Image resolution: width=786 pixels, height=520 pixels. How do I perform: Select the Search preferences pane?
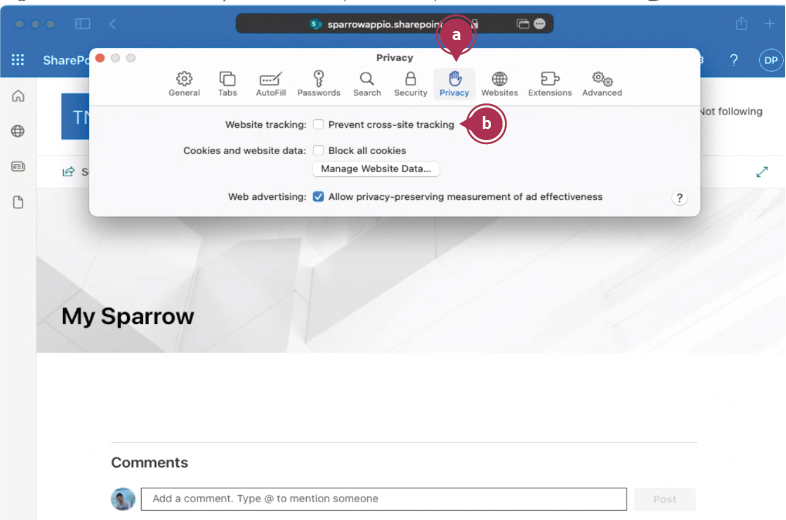(x=367, y=83)
